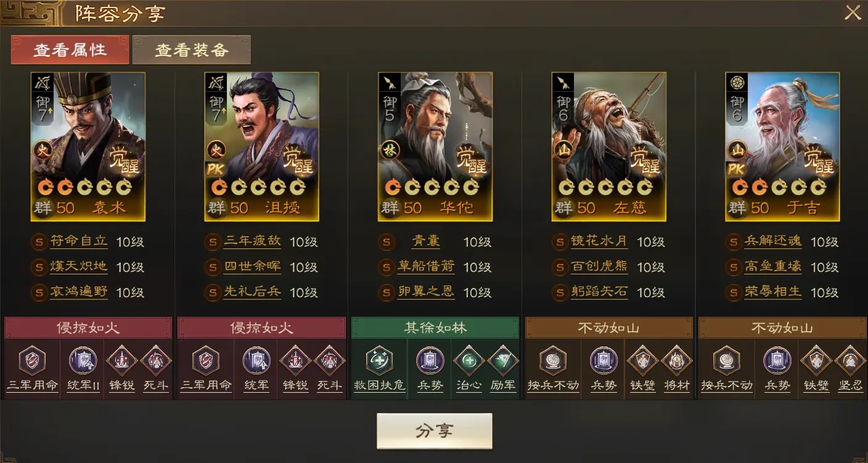
Task: Open the 符命自立 skill link
Action: (x=79, y=241)
